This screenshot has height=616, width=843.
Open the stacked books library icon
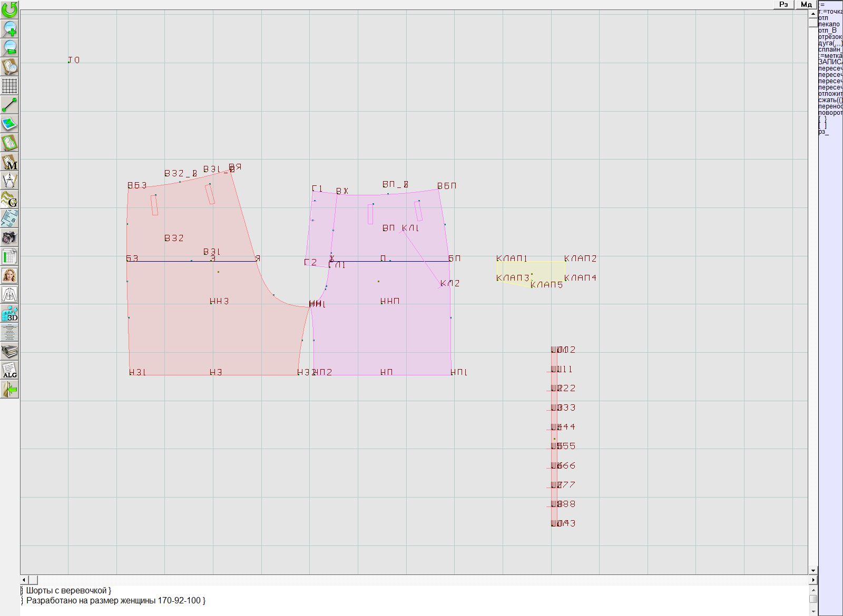pos(9,352)
